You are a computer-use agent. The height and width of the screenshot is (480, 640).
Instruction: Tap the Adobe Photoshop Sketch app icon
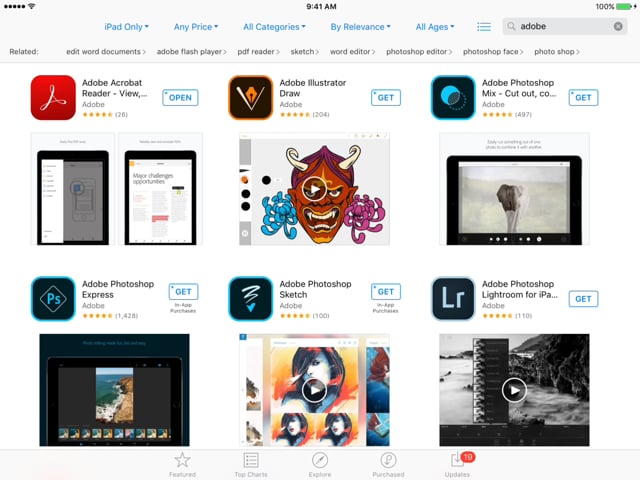251,298
